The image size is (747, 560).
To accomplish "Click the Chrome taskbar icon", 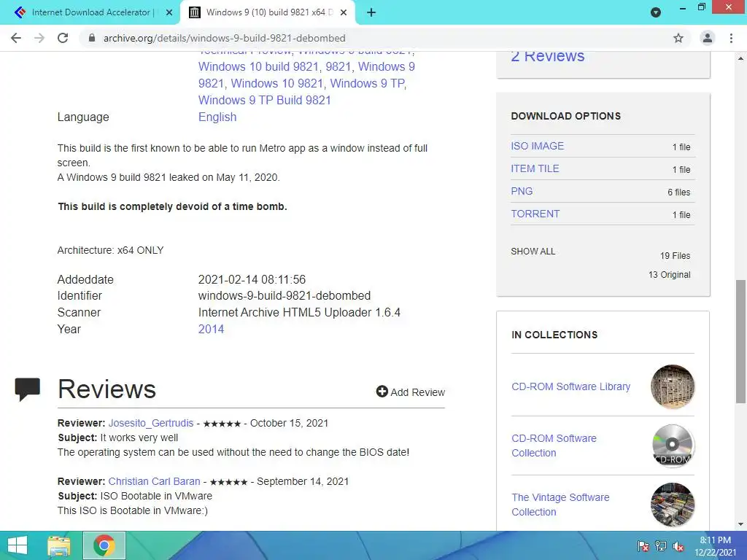I will [x=104, y=545].
